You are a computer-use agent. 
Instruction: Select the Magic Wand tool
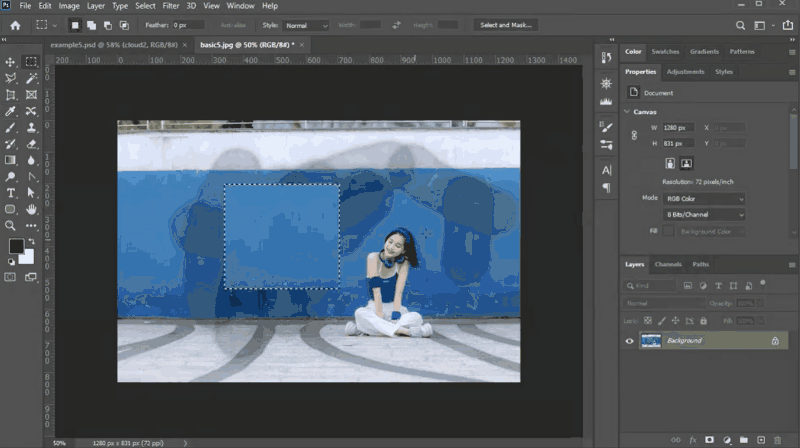(32, 78)
